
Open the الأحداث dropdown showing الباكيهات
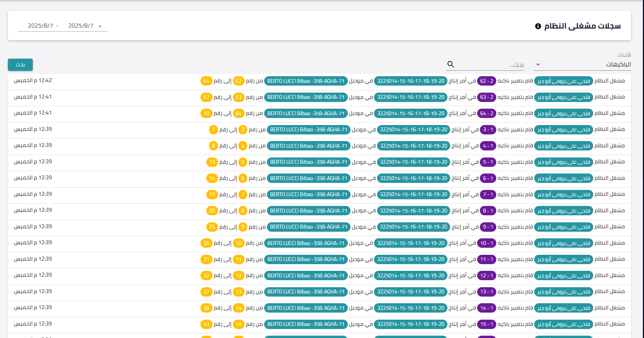pos(582,64)
